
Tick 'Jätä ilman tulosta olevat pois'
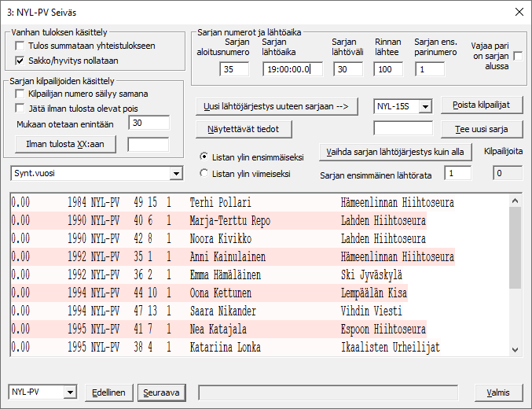click(20, 109)
